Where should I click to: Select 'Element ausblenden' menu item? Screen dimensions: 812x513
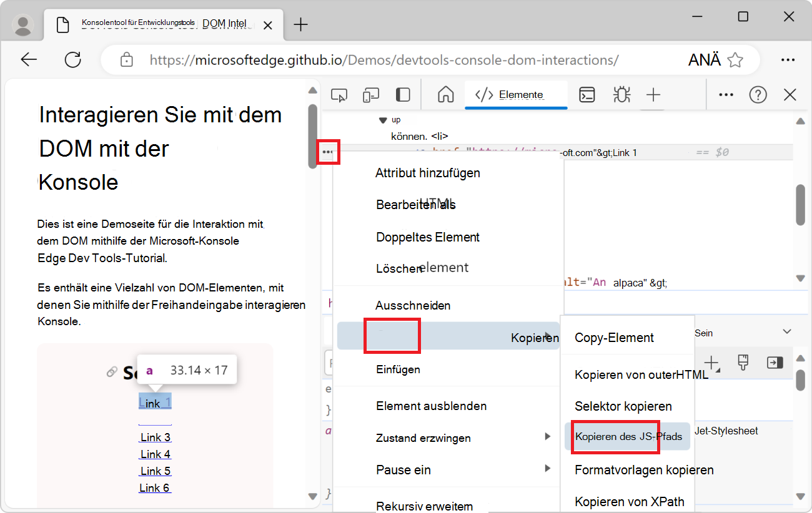[x=431, y=406]
